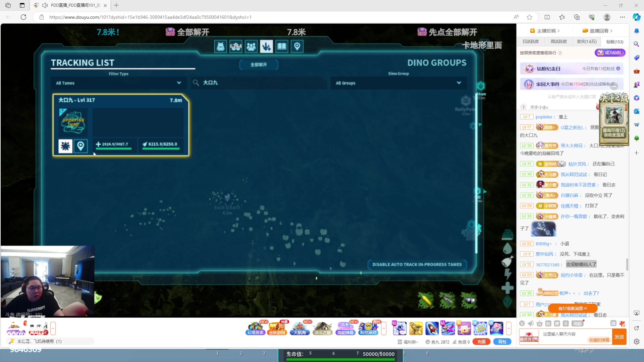Open the 钻粉纪念日 detail arrow

tap(618, 68)
